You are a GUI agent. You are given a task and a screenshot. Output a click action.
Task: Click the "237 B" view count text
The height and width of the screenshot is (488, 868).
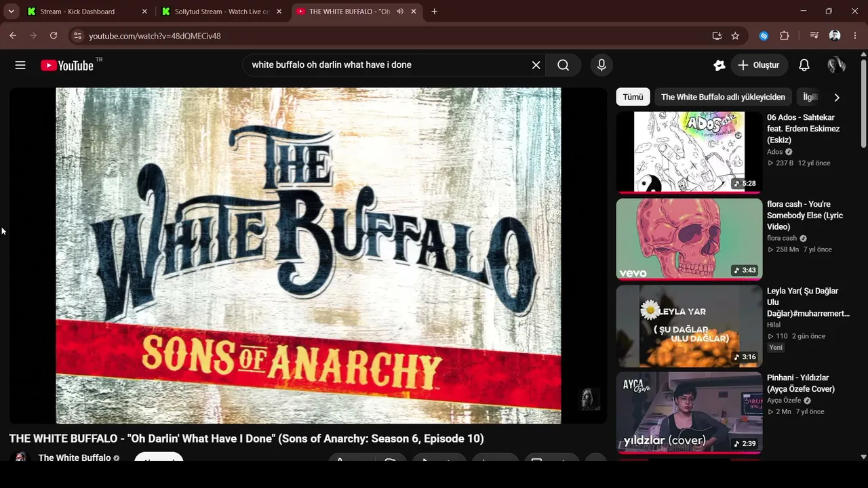click(785, 163)
